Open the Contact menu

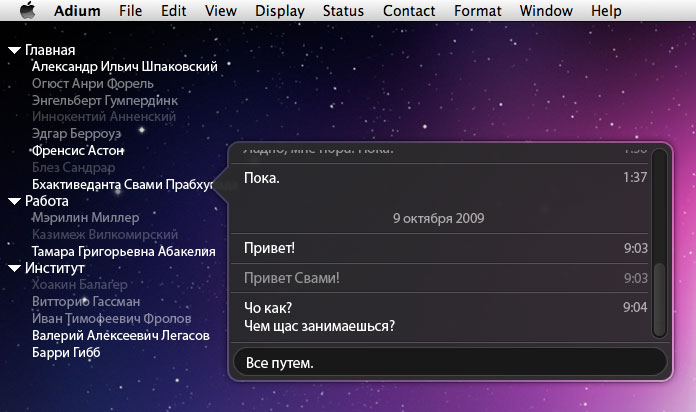[x=408, y=11]
